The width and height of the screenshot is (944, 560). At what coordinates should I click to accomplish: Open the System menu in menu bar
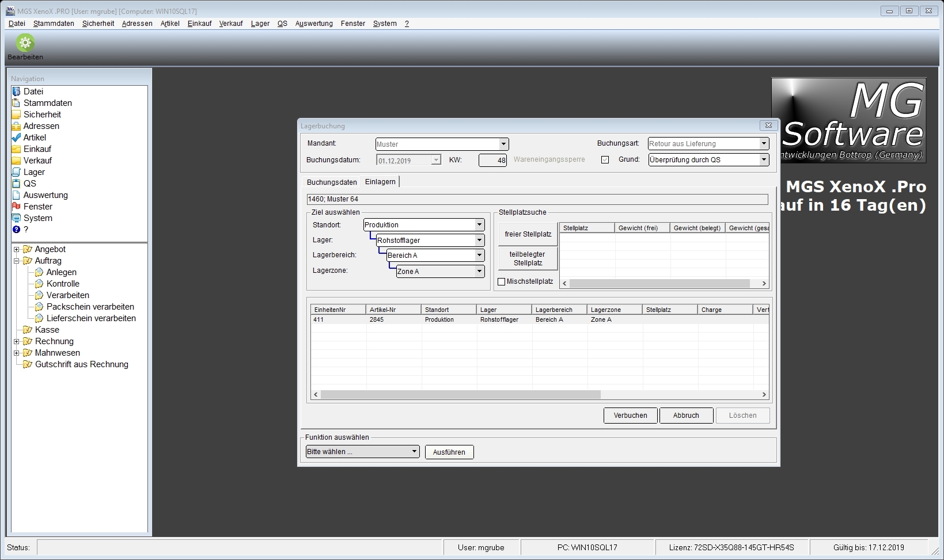[x=385, y=24]
